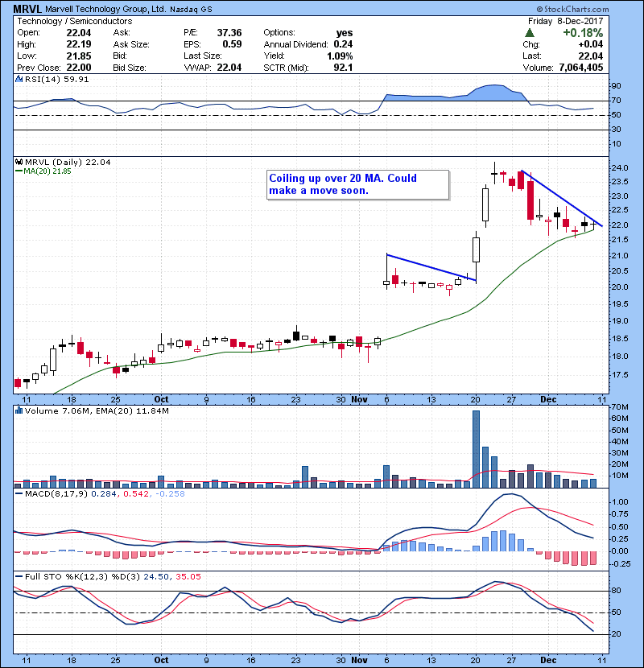644x668 pixels.
Task: Click the RSI(14) indicator icon
Action: pos(19,79)
